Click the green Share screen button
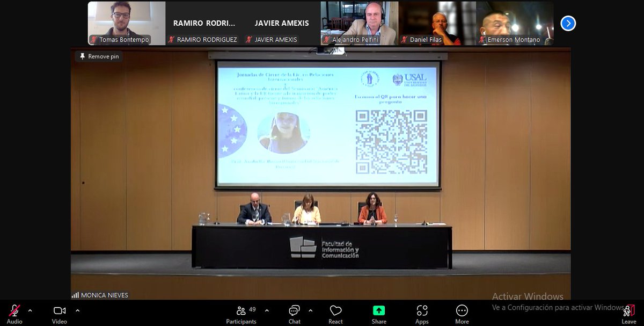The image size is (644, 326). [379, 310]
